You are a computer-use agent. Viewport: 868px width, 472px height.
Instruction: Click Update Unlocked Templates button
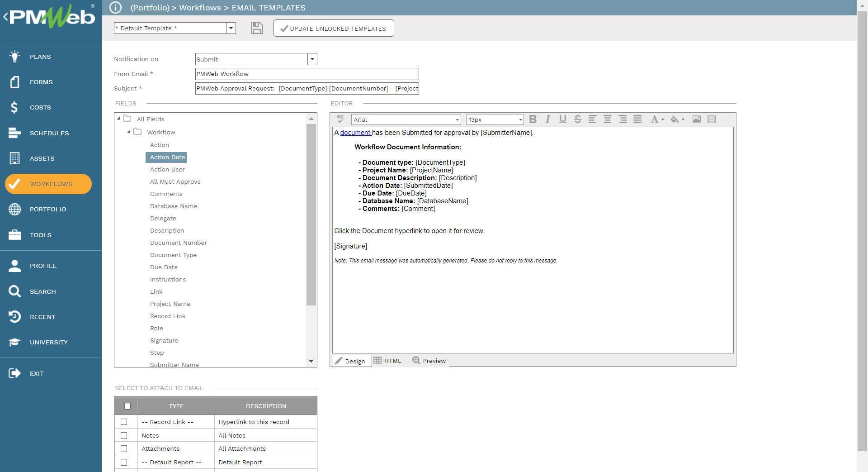pos(334,28)
